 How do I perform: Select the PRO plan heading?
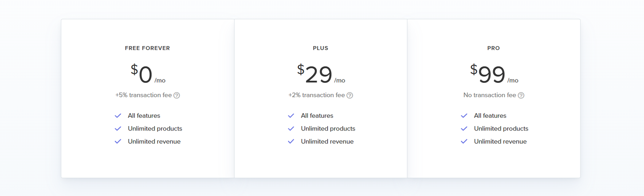(493, 48)
